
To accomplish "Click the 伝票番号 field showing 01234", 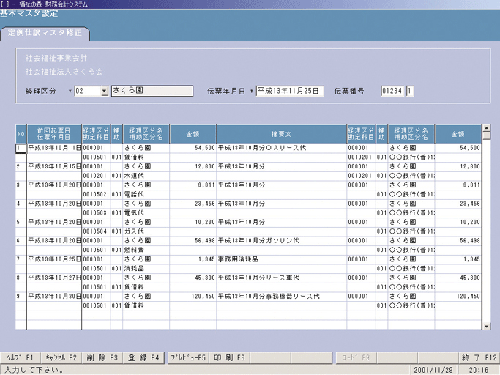I will [392, 91].
